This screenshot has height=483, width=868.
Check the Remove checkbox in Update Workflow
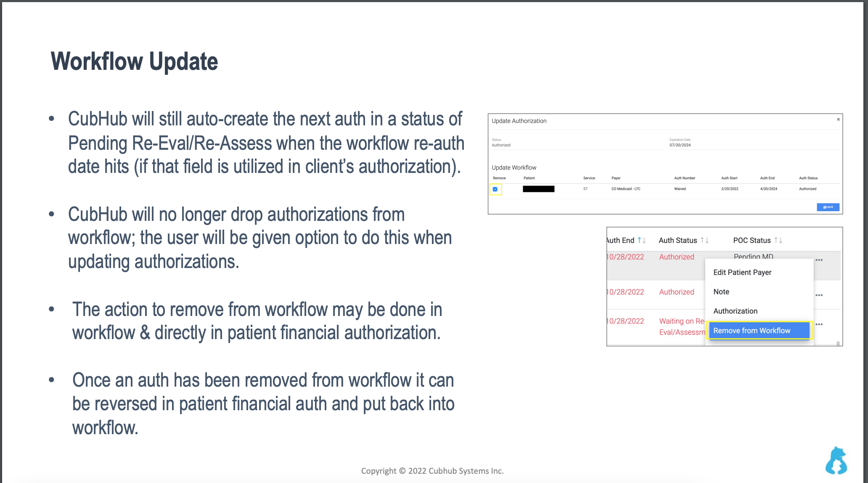(495, 189)
